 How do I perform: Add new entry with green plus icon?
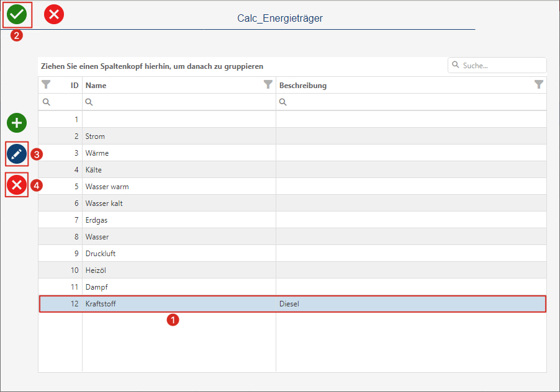pos(17,123)
